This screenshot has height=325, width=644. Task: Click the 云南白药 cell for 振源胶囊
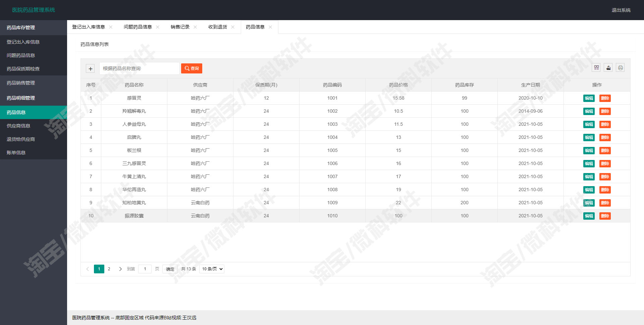pyautogui.click(x=200, y=216)
